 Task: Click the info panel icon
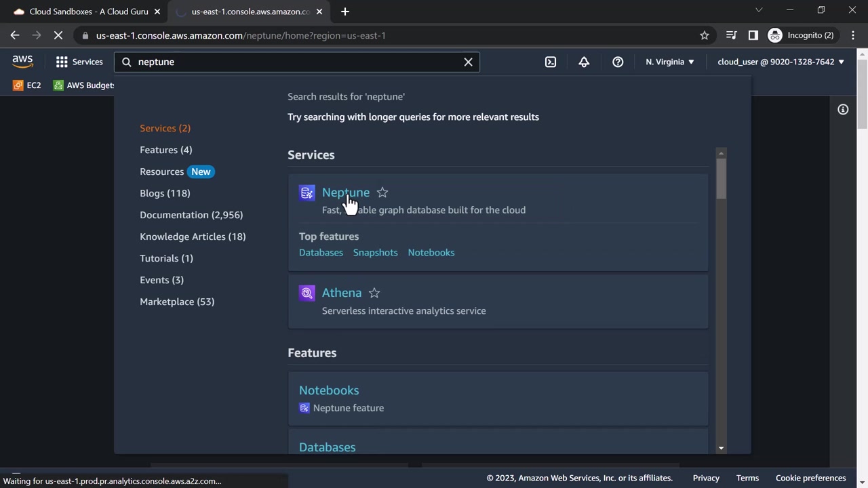(x=843, y=109)
